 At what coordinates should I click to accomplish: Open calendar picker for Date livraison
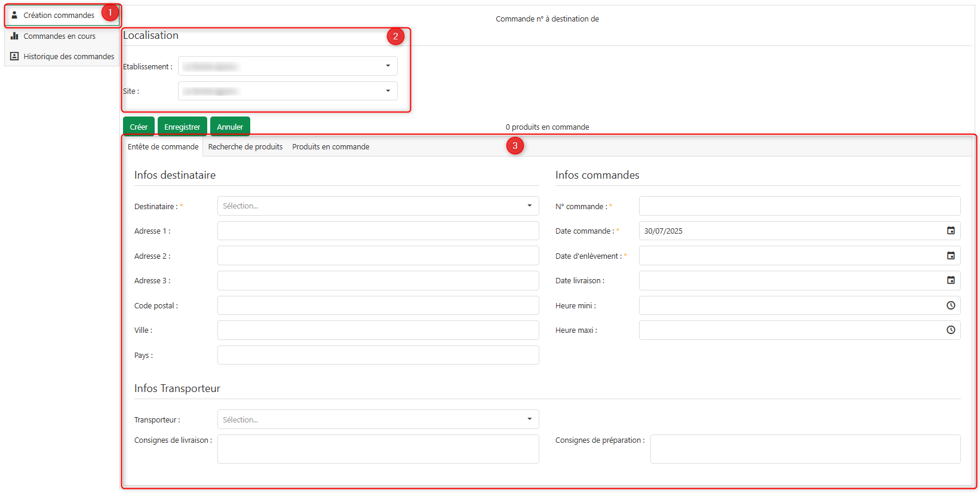point(951,280)
